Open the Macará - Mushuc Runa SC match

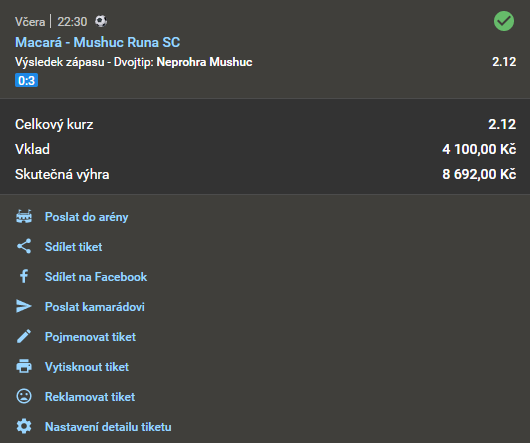pos(97,42)
